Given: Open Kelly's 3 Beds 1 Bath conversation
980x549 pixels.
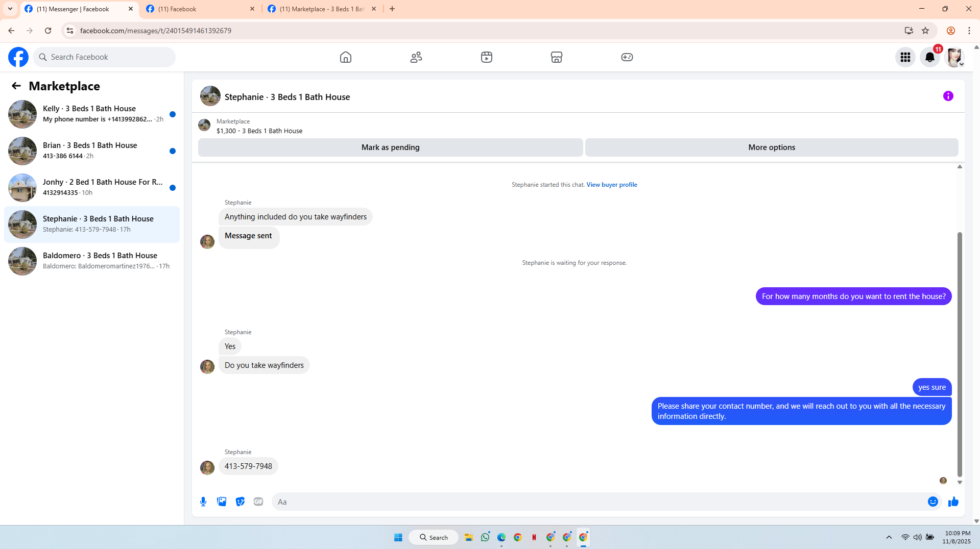Looking at the screenshot, I should (92, 114).
